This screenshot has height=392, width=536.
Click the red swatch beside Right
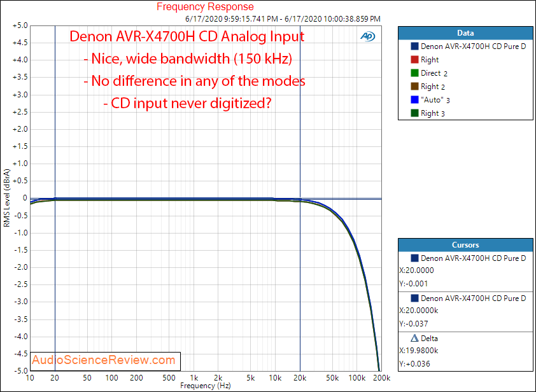(414, 59)
